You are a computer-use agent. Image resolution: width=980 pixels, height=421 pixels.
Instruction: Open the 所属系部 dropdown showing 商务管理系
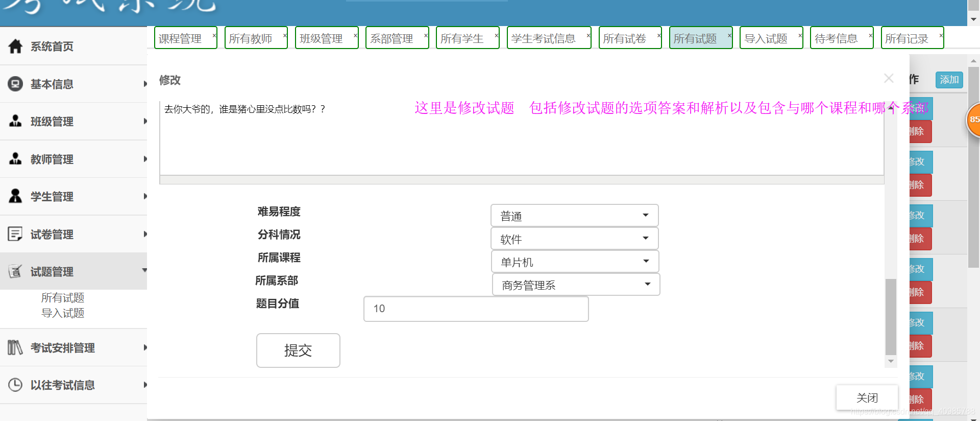(576, 285)
